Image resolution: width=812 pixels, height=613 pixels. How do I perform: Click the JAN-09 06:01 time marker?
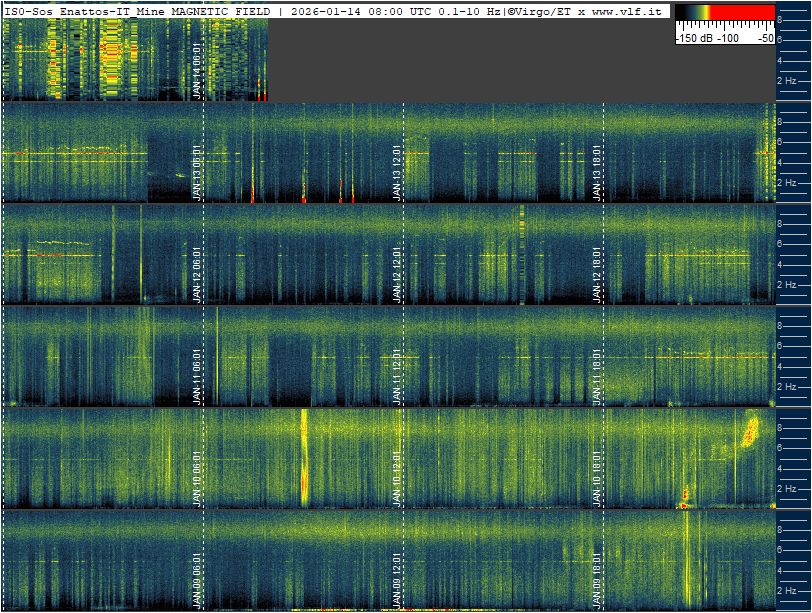coord(197,581)
